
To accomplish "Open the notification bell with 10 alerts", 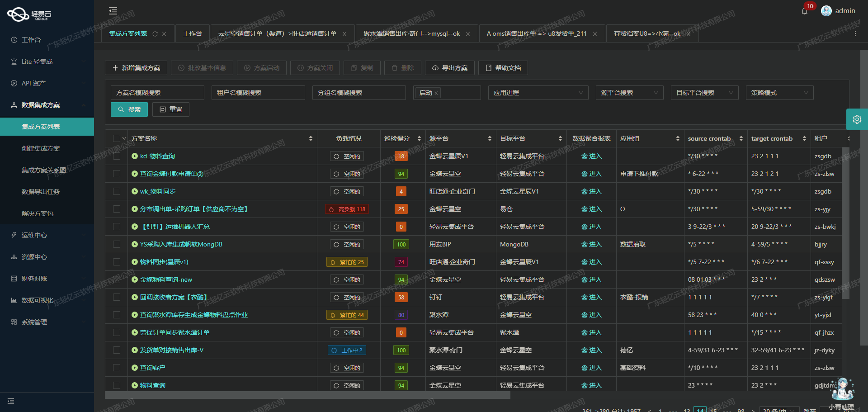I will [805, 10].
